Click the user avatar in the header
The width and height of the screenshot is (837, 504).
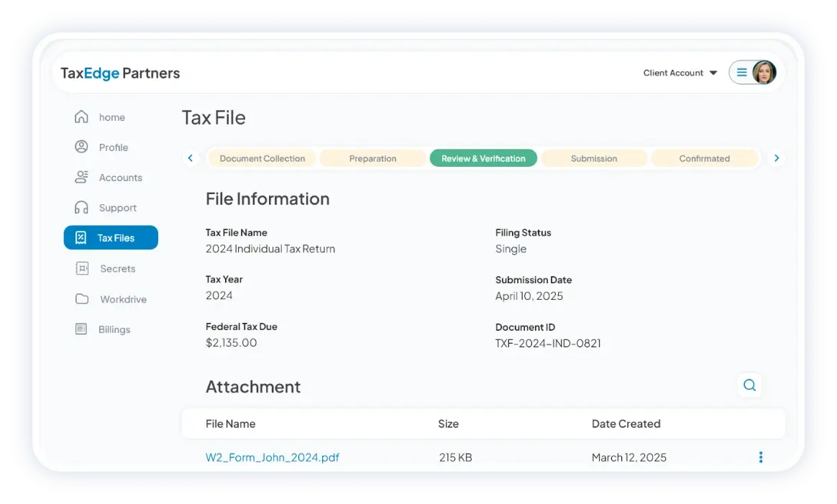tap(763, 72)
